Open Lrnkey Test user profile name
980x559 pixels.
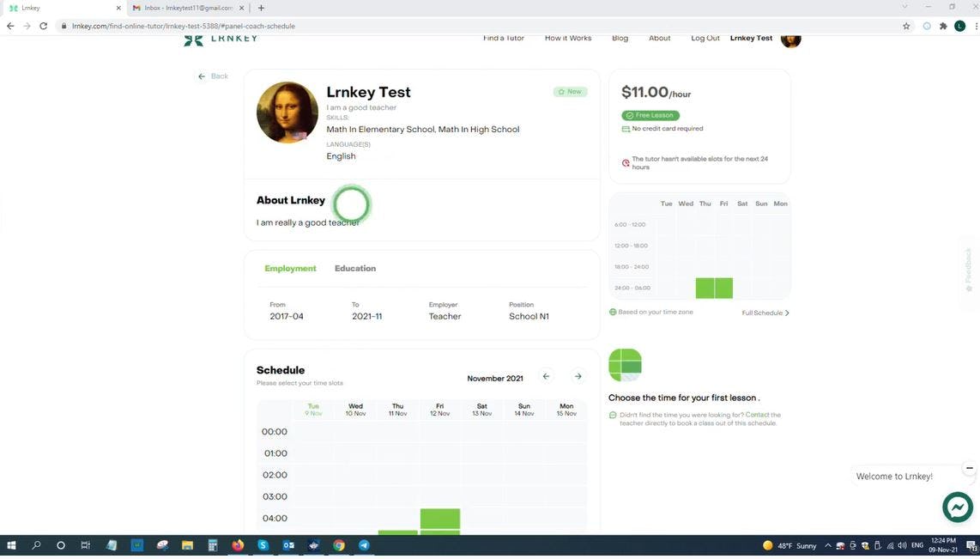coord(751,38)
